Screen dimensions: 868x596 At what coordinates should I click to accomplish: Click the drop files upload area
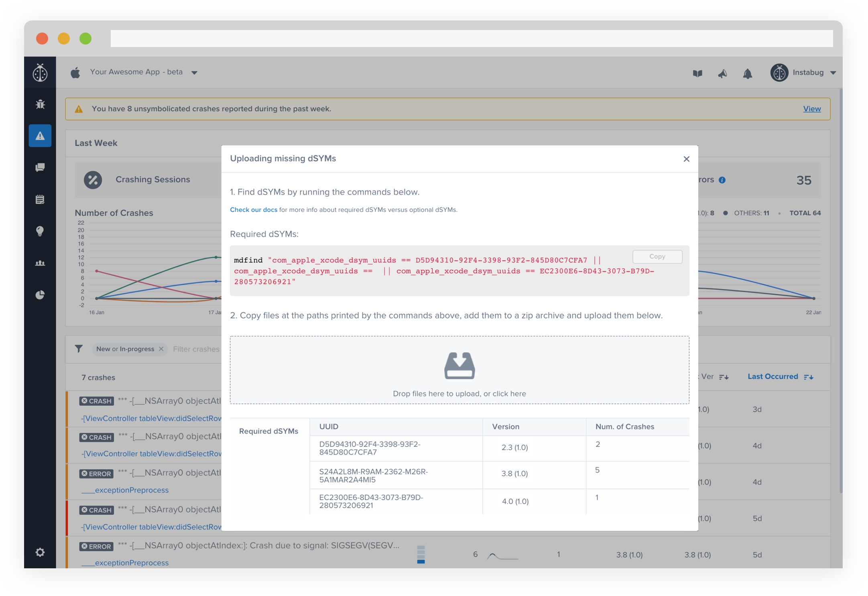point(459,370)
